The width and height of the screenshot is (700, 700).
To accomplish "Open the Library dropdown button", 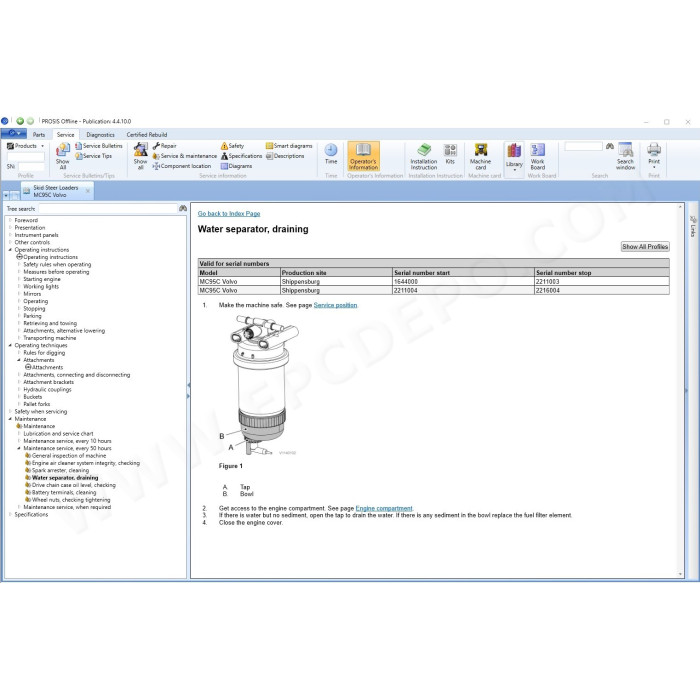I will [514, 157].
